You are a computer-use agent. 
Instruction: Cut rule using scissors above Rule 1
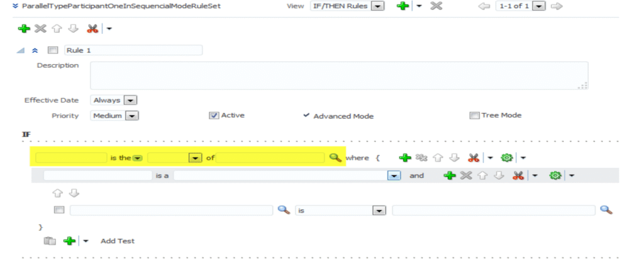pyautogui.click(x=92, y=29)
